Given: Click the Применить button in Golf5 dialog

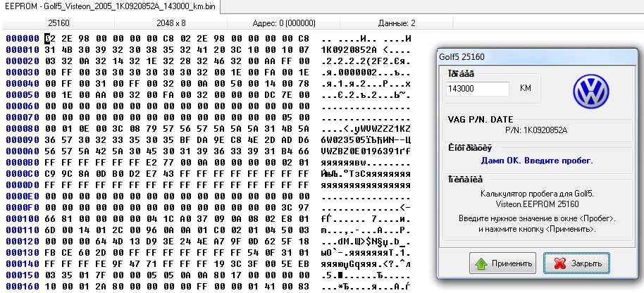Looking at the screenshot, I should tap(502, 263).
